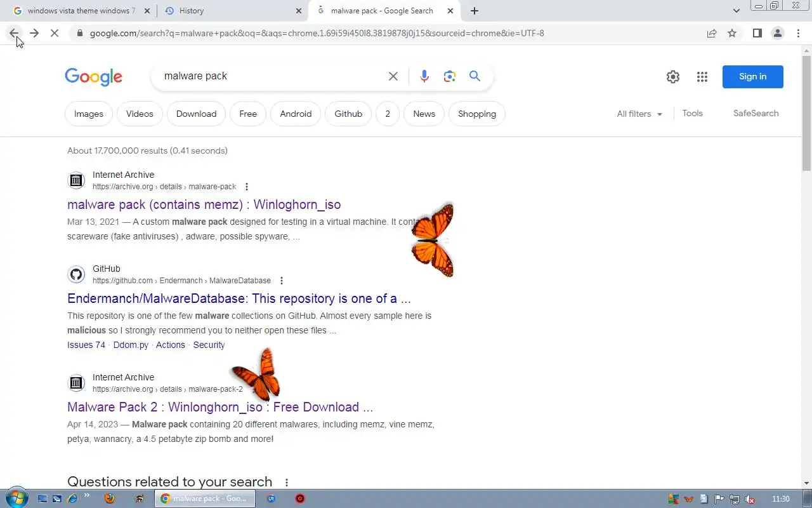Image resolution: width=812 pixels, height=508 pixels.
Task: Open 'Malware Pack 2 : Winlonghorn_iso' result
Action: point(220,407)
